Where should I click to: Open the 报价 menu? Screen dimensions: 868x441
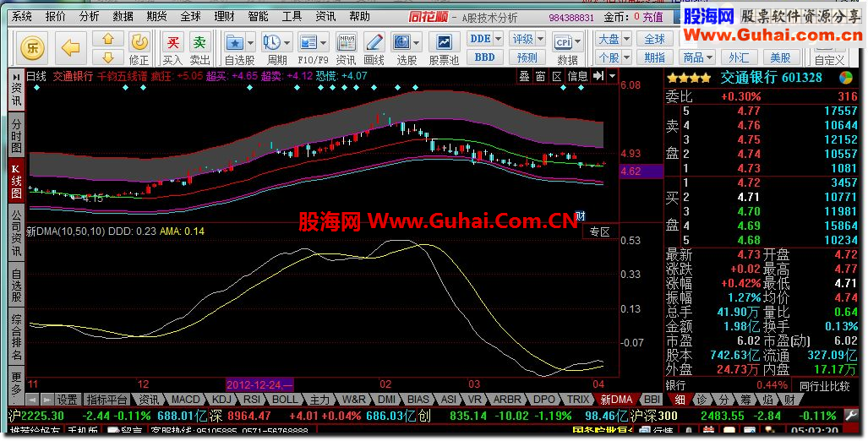(55, 17)
